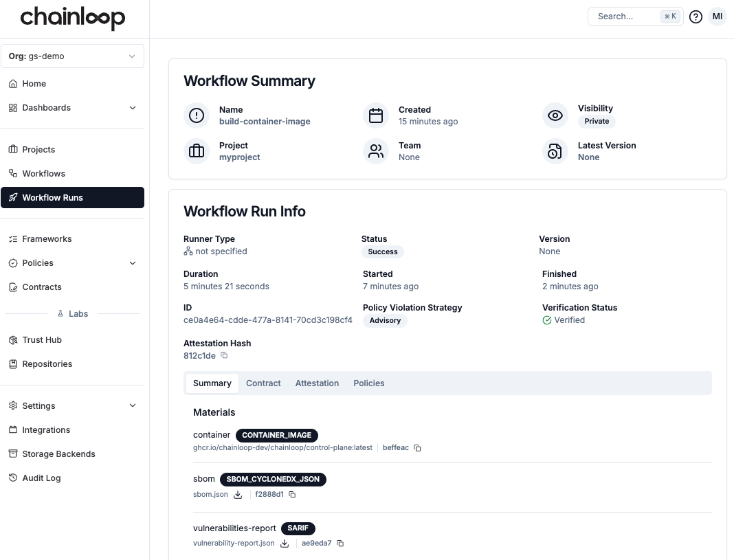Click the Advisory strategy badge

point(385,320)
